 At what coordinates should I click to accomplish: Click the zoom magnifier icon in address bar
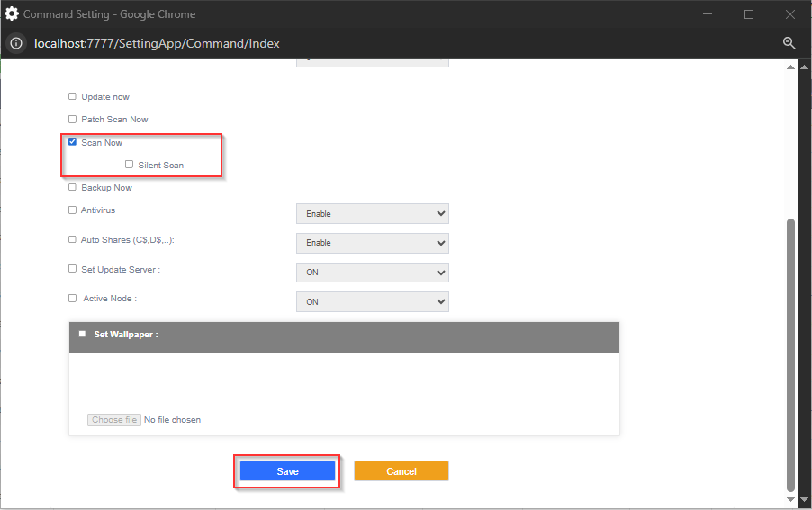[789, 43]
